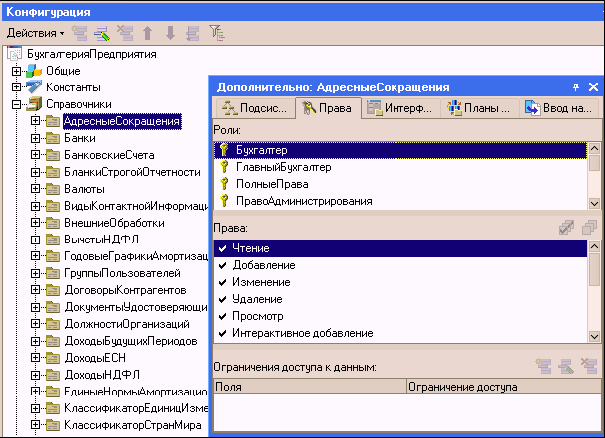Image resolution: width=605 pixels, height=438 pixels.
Task: Pin the Дополнительно panel
Action: coord(576,87)
